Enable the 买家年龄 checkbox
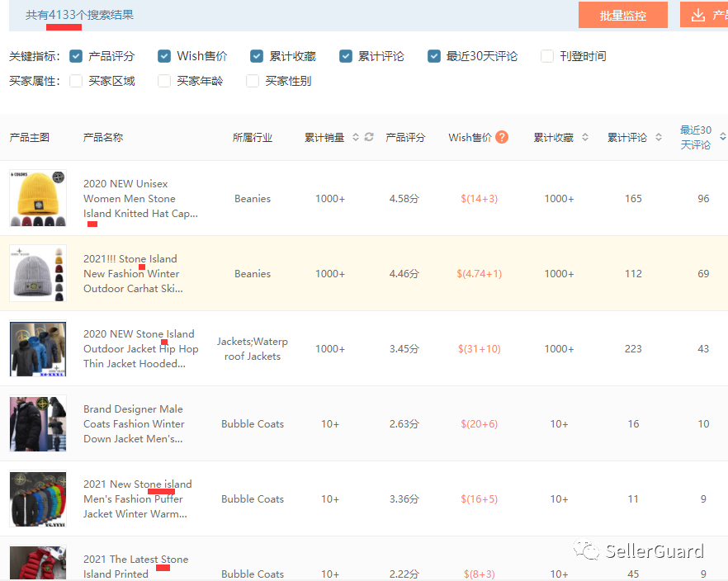This screenshot has height=581, width=728. coord(164,81)
